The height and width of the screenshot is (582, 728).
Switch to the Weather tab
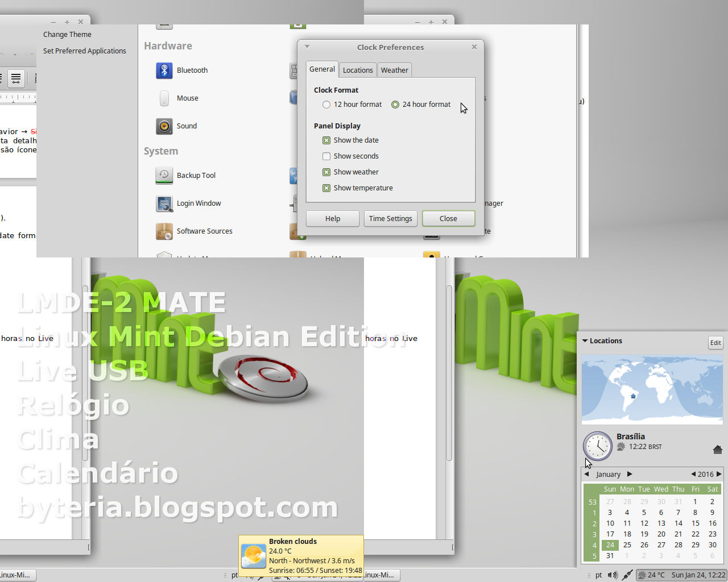394,69
